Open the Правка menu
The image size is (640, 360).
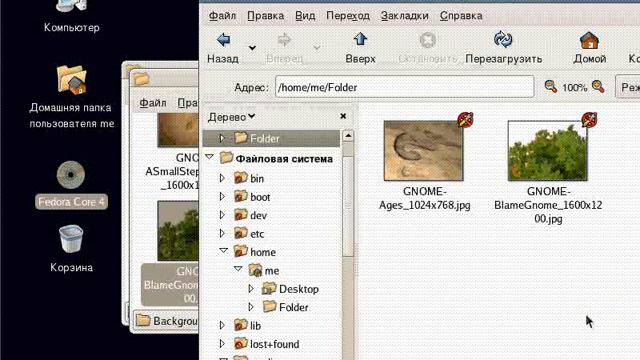(x=265, y=16)
